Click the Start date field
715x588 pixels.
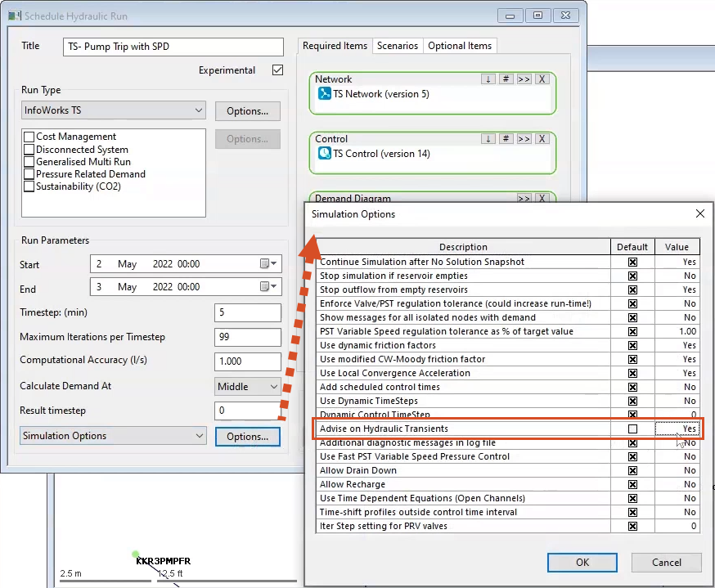pos(186,264)
